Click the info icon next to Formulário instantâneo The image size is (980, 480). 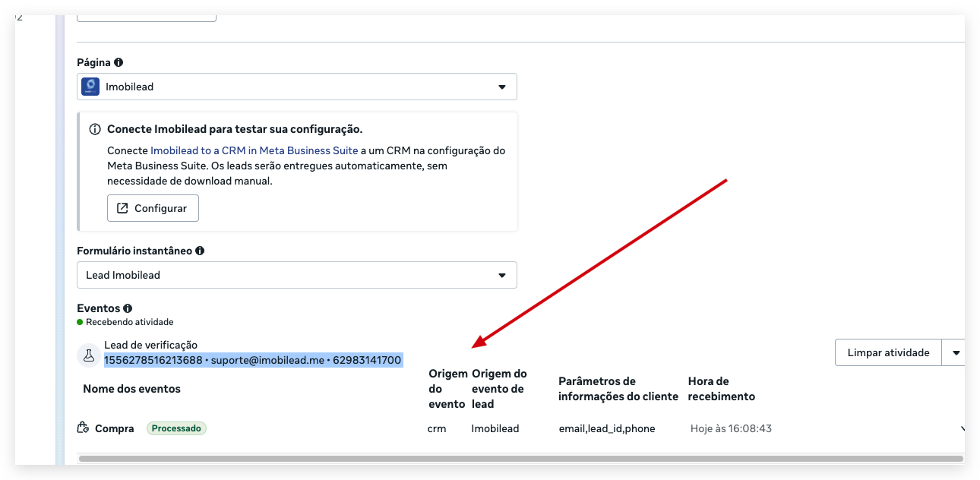click(200, 251)
